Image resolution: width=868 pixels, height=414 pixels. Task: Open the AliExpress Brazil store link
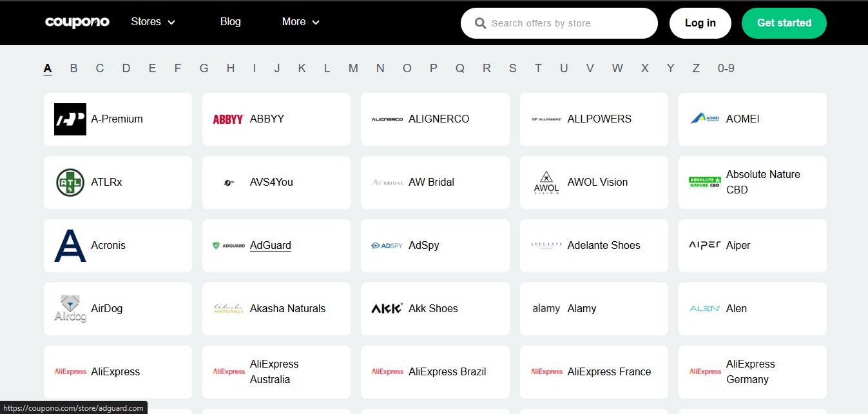tap(447, 372)
